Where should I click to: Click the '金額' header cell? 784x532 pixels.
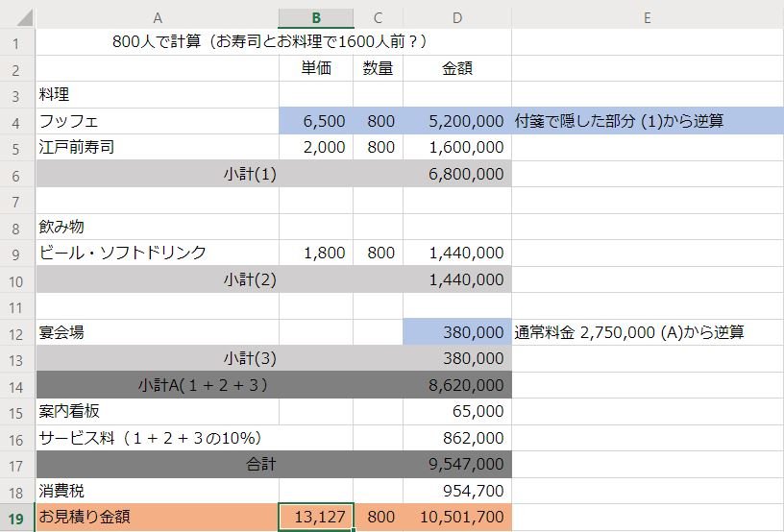coord(457,68)
